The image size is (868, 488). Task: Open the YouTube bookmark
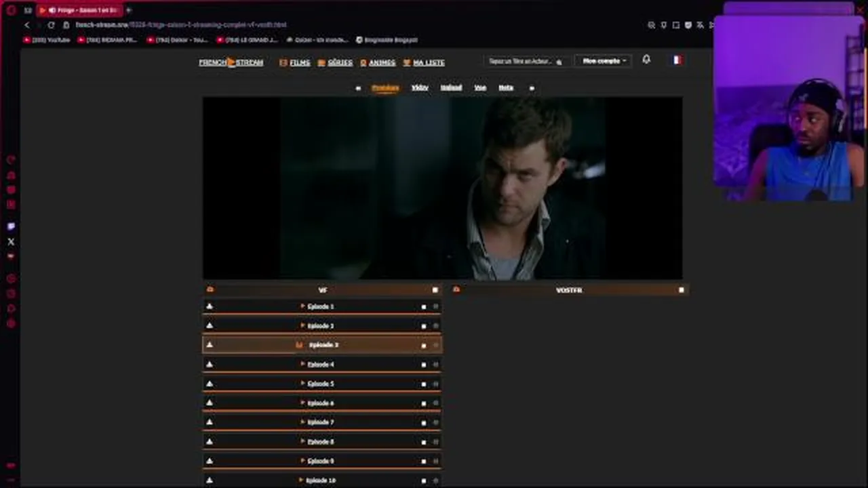[47, 40]
